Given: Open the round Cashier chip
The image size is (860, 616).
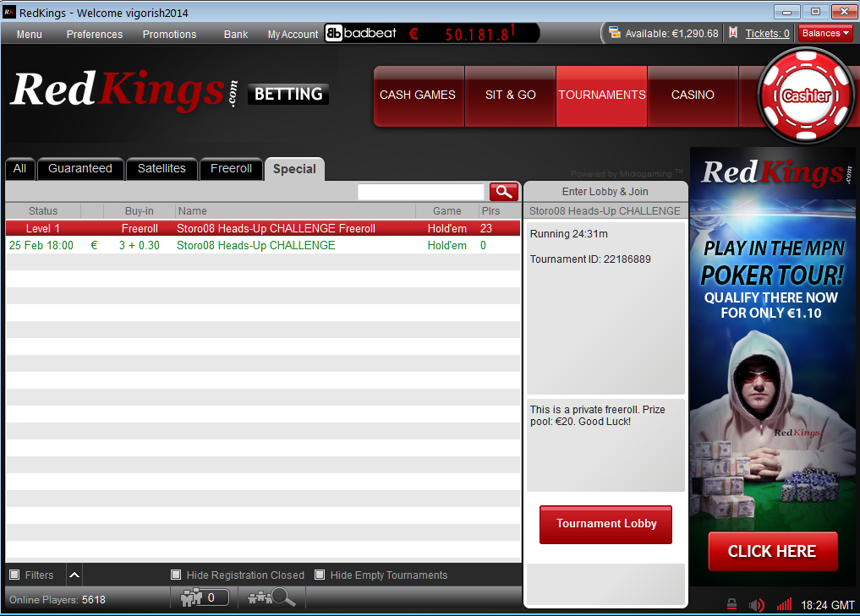Looking at the screenshot, I should pos(806,95).
